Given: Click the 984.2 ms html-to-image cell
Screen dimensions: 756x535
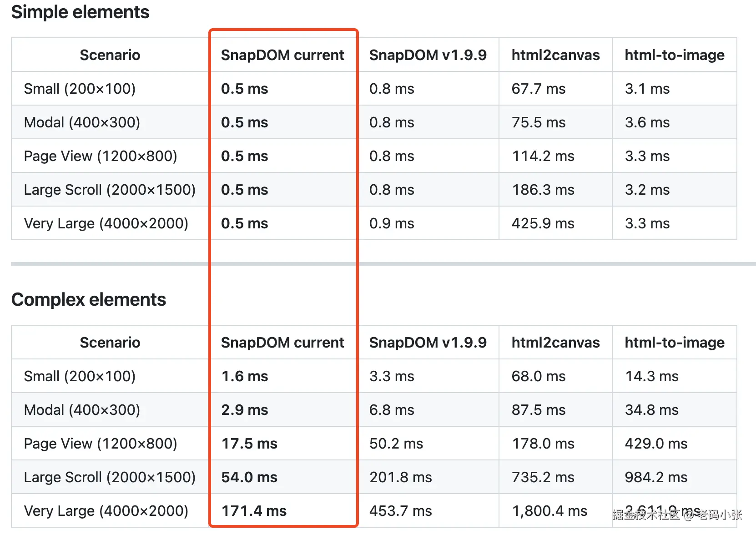Looking at the screenshot, I should [656, 477].
